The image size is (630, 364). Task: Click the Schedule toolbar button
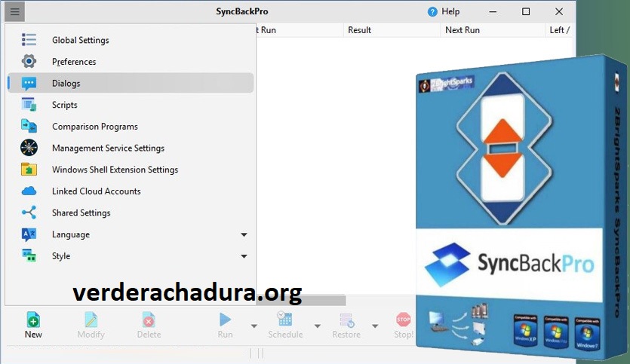click(x=285, y=326)
